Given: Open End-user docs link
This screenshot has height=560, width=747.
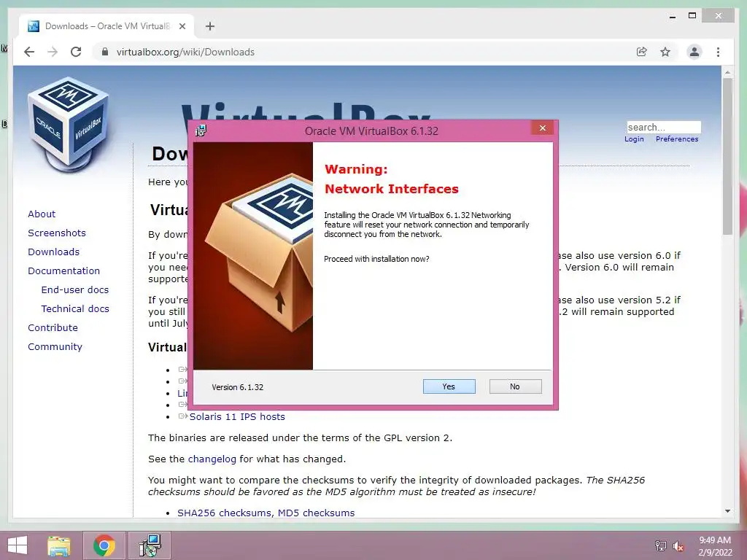Looking at the screenshot, I should (75, 290).
